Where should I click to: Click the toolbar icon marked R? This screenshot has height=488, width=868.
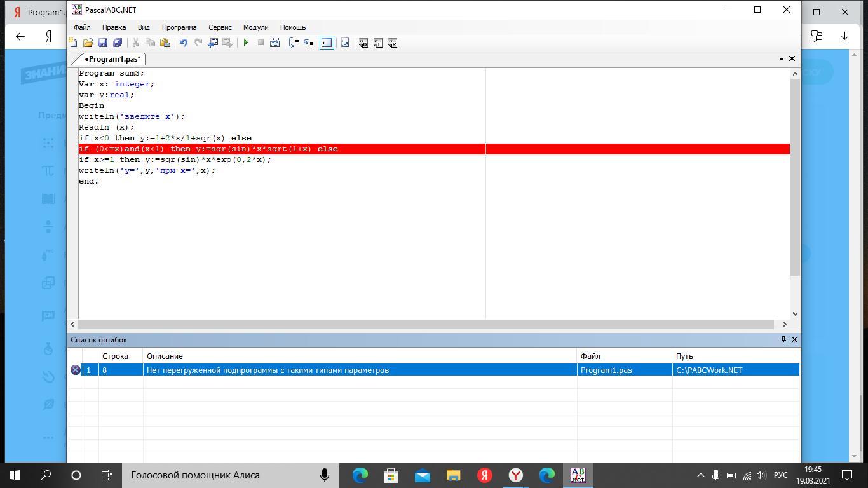pyautogui.click(x=392, y=43)
